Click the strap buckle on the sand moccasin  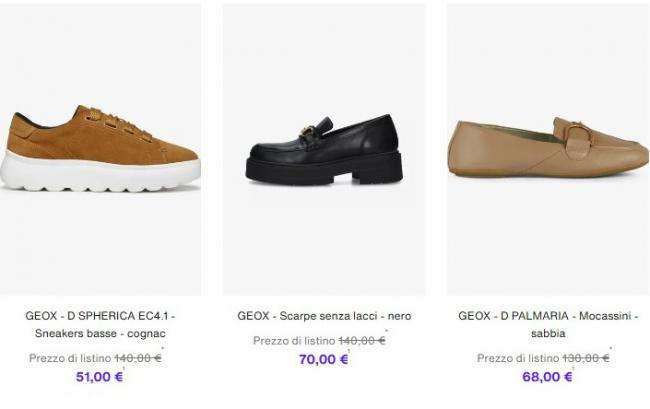pyautogui.click(x=578, y=132)
